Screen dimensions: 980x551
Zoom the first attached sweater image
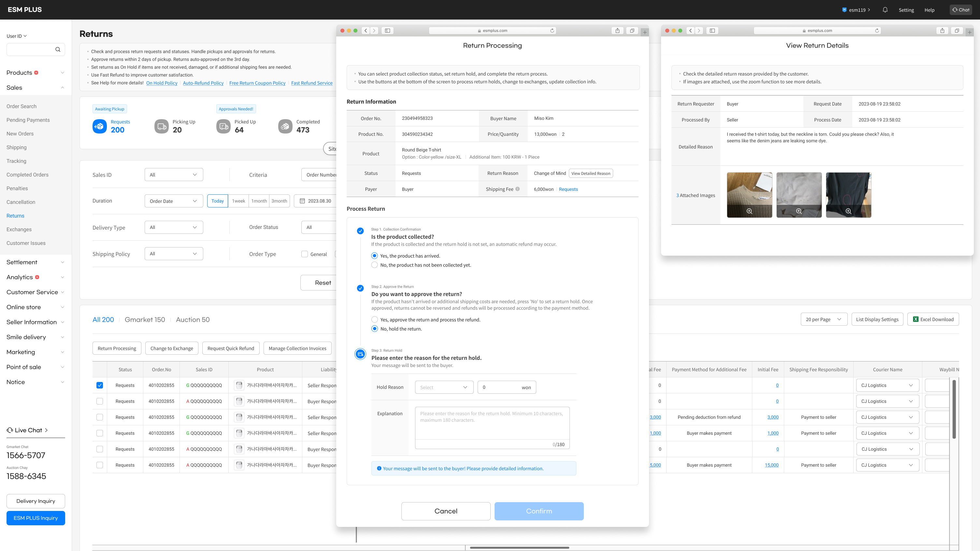(x=749, y=211)
